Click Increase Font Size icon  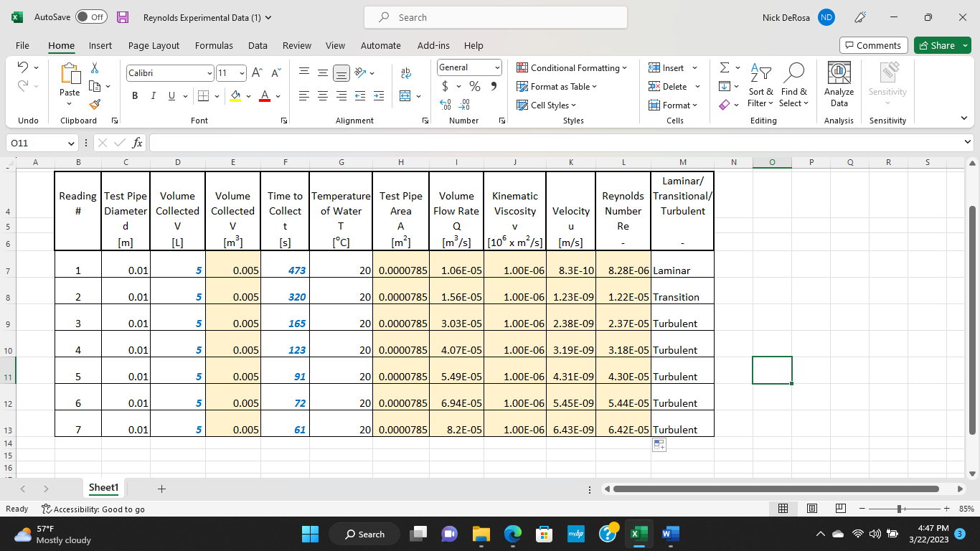point(258,73)
